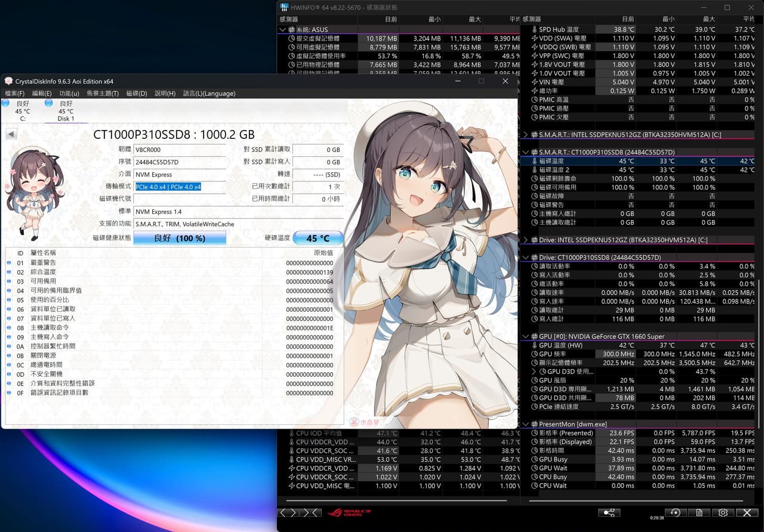The width and height of the screenshot is (764, 532).
Task: Click the lightning icon beside VIN 電壓 sensor
Action: pos(534,82)
